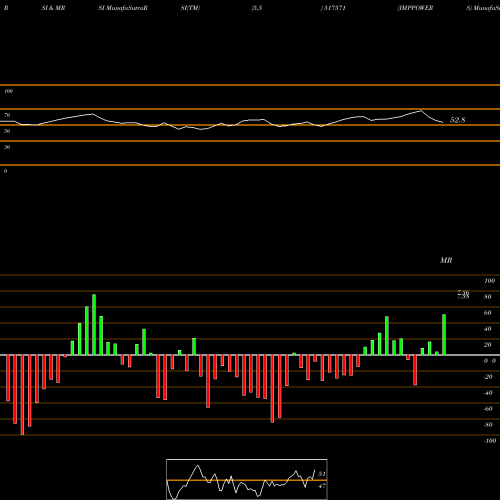The height and width of the screenshot is (500, 500).
Task: Click the "30" level label on the RSI scale
Action: click(7, 147)
